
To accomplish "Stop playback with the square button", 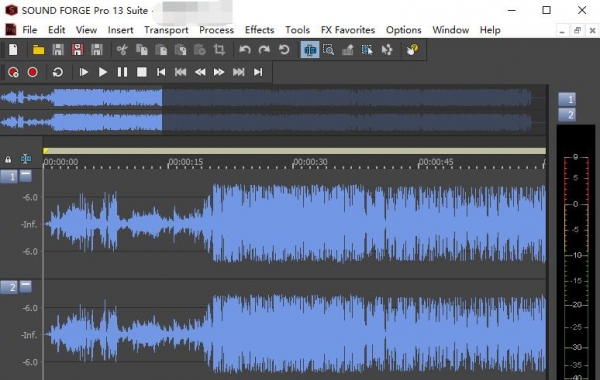I will coord(142,72).
